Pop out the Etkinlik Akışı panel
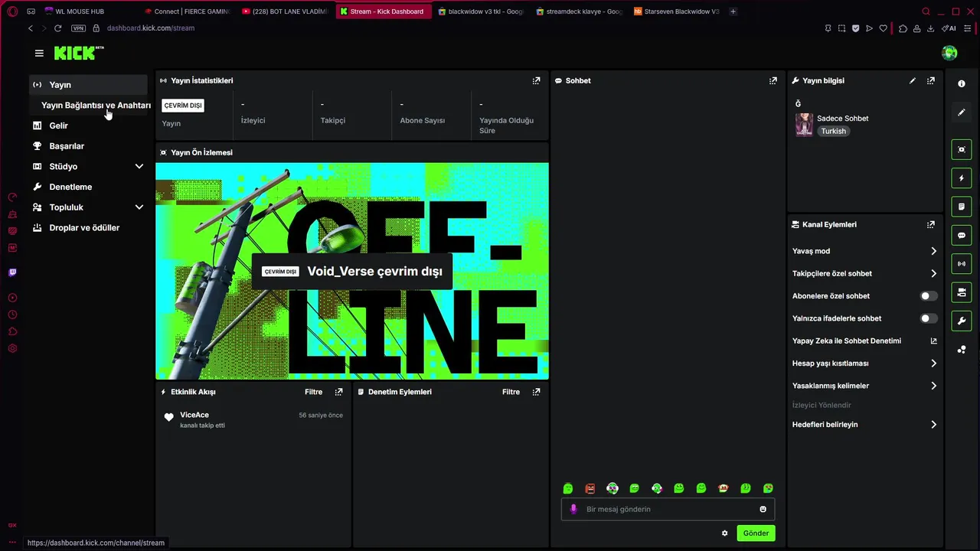 coord(338,392)
